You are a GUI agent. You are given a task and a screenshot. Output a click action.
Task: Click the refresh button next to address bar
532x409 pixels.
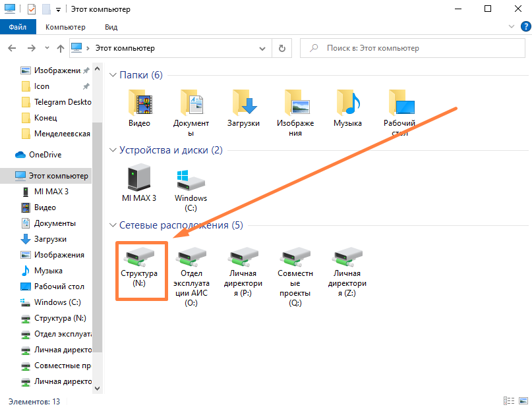tap(282, 48)
